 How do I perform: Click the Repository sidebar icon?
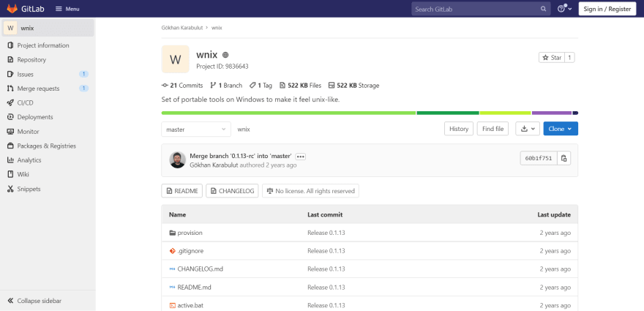10,59
